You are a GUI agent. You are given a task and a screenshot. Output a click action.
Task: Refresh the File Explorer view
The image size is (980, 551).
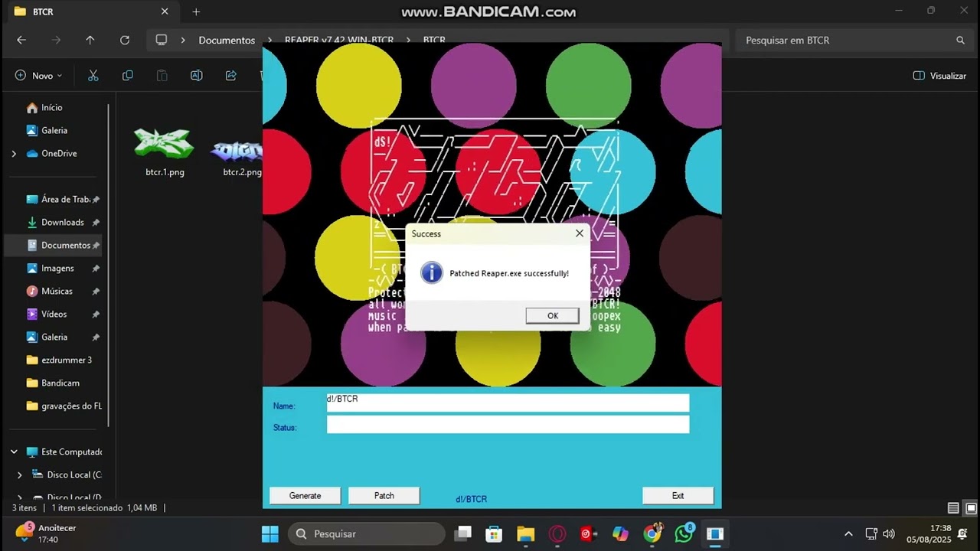coord(125,40)
